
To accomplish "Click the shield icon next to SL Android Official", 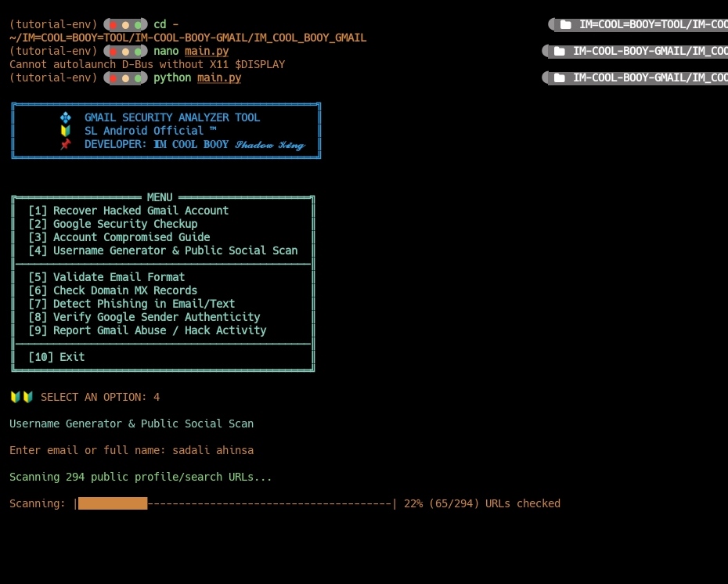I will (x=66, y=131).
